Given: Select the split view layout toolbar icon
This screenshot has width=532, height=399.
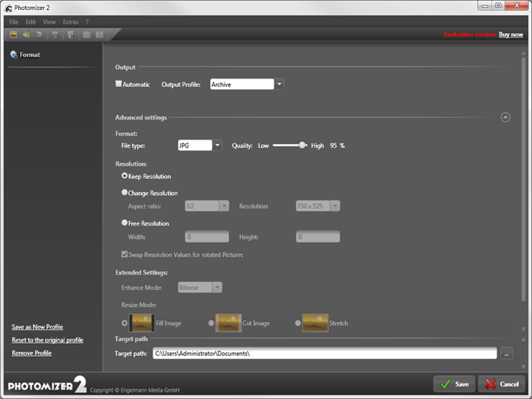Looking at the screenshot, I should (x=99, y=34).
